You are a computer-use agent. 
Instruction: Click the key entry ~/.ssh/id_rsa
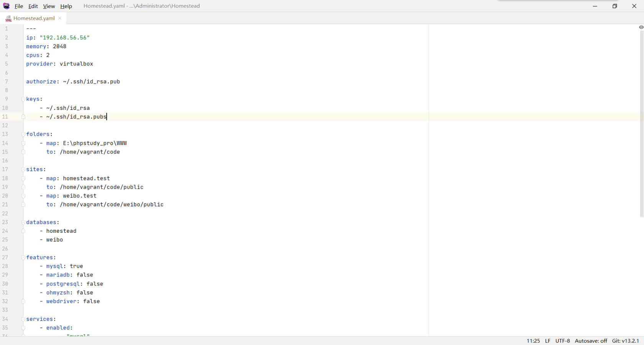coord(68,108)
